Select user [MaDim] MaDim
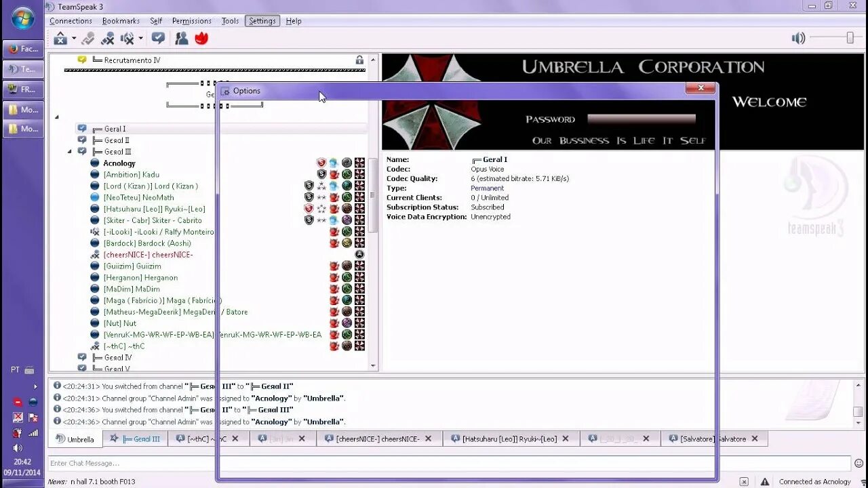 [132, 289]
